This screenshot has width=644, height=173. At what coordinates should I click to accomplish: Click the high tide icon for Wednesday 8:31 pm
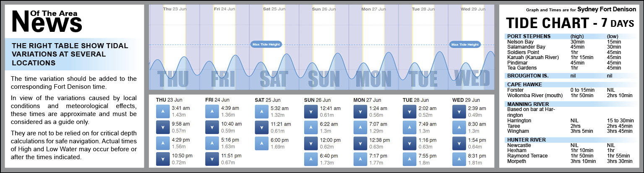click(x=459, y=159)
